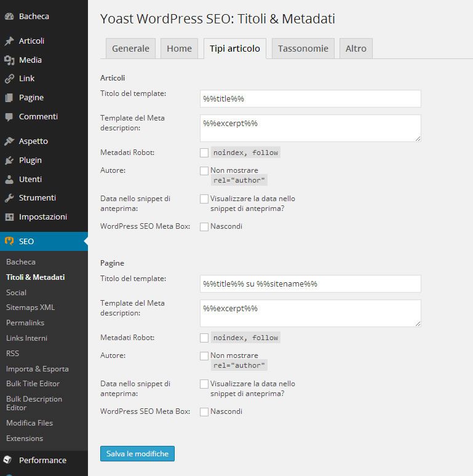
Task: Go to Links Interni submenu
Action: [x=26, y=338]
